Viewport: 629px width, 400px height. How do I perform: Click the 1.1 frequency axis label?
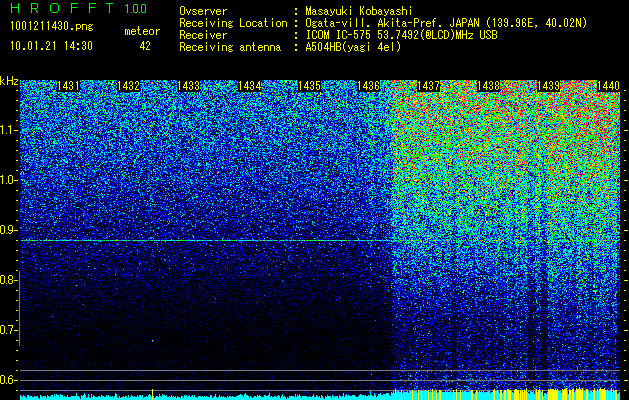tap(8, 130)
